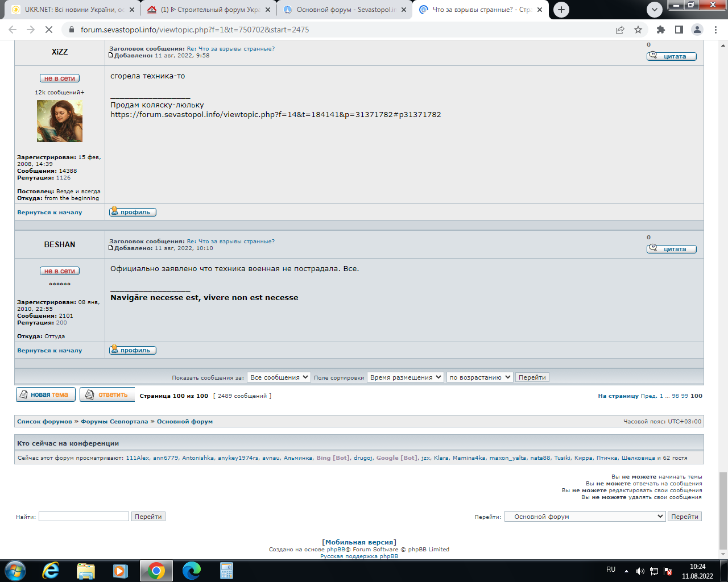Open the Chrome extensions puzzle icon
This screenshot has height=582, width=728.
click(x=660, y=30)
